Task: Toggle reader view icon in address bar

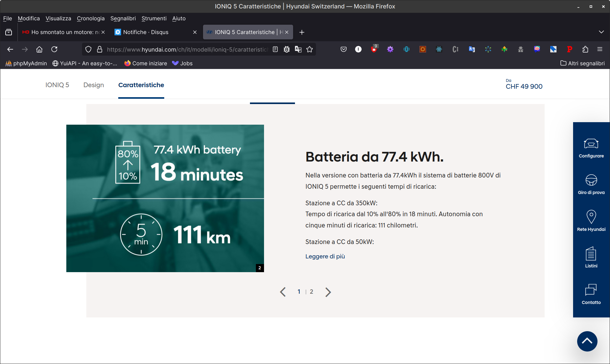Action: pos(275,49)
